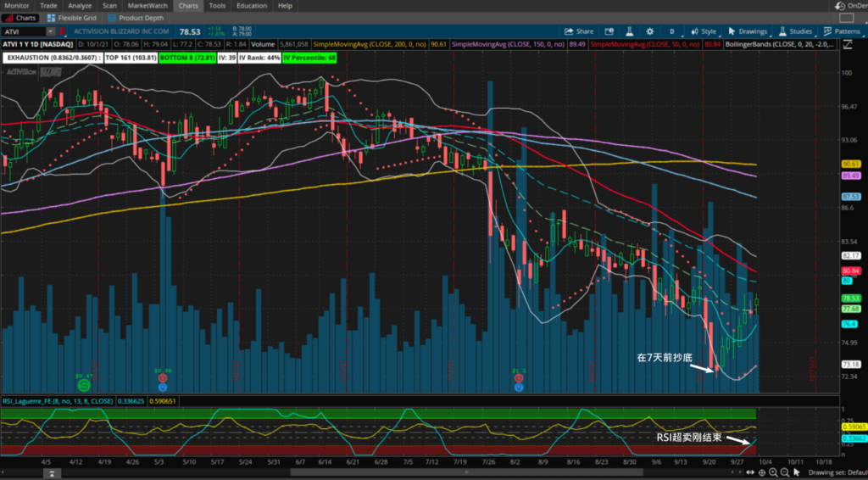Viewport: 868px width, 480px height.
Task: Click the Volume study label
Action: coord(263,44)
